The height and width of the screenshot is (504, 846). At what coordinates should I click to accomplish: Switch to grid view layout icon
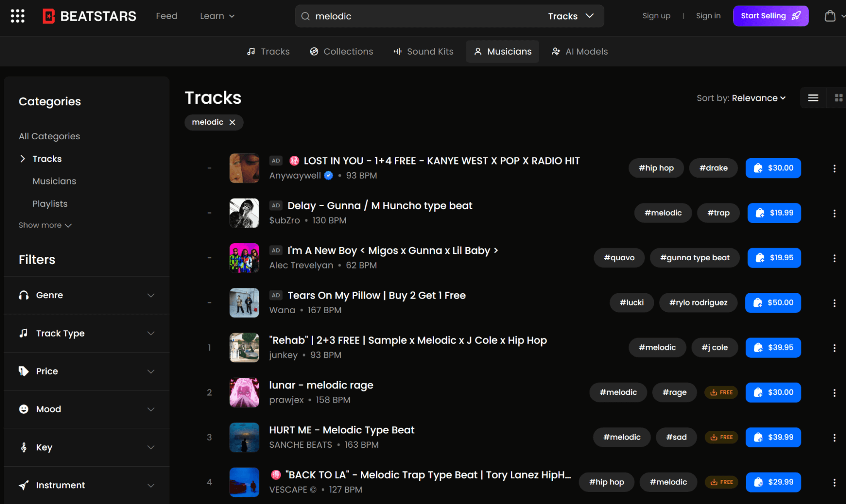(x=838, y=98)
